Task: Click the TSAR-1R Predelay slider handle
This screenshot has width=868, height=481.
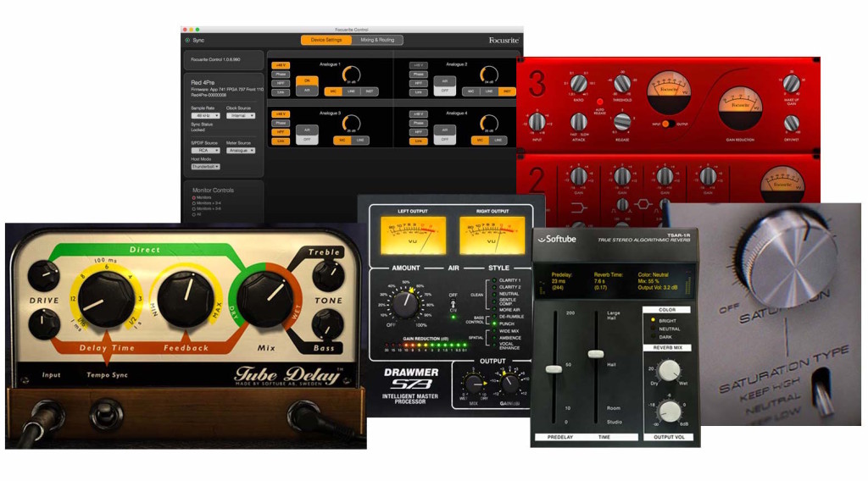Action: pos(554,368)
